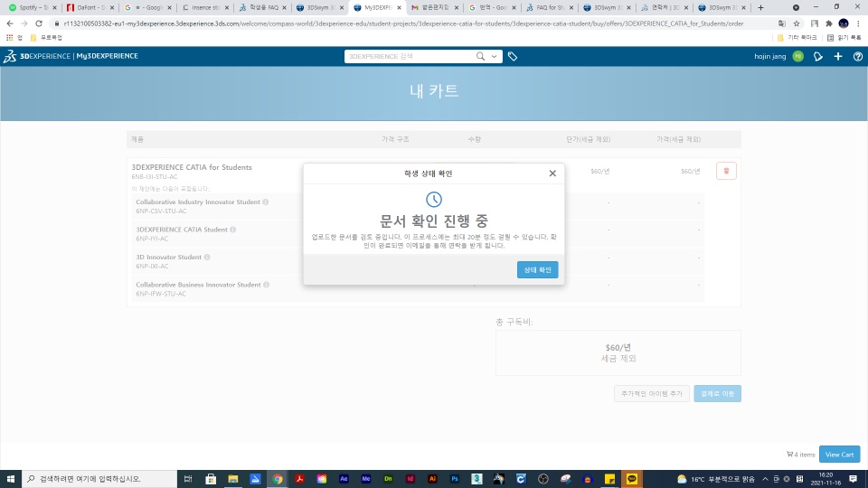Open a new browser tab

[x=760, y=8]
